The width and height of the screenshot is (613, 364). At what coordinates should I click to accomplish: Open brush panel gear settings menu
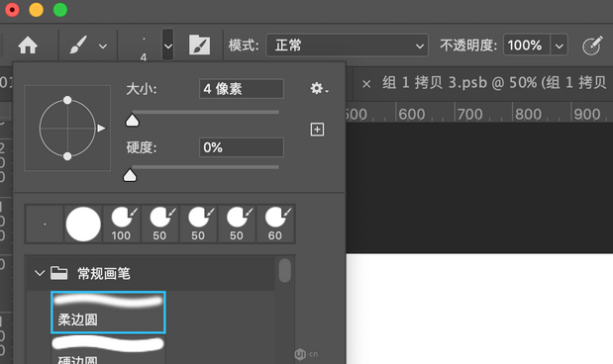(319, 88)
